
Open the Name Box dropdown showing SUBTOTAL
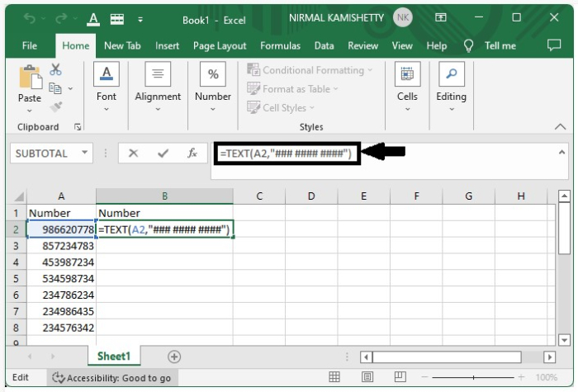pyautogui.click(x=85, y=153)
